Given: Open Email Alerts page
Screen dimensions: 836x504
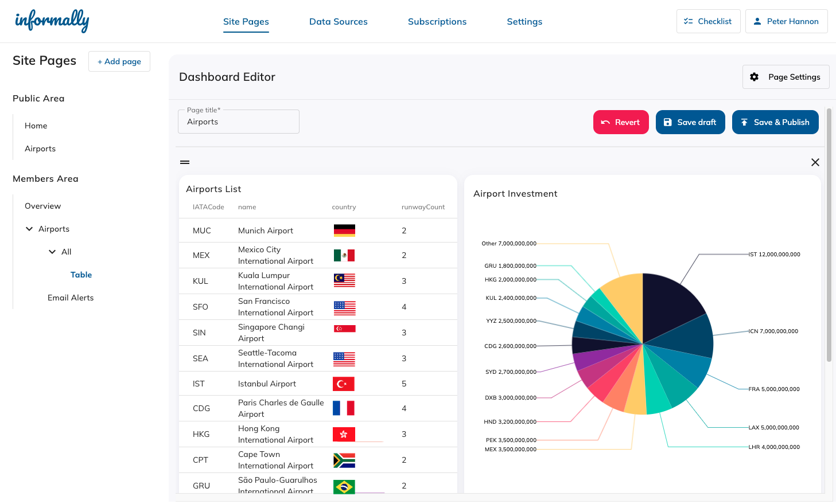Looking at the screenshot, I should (71, 298).
